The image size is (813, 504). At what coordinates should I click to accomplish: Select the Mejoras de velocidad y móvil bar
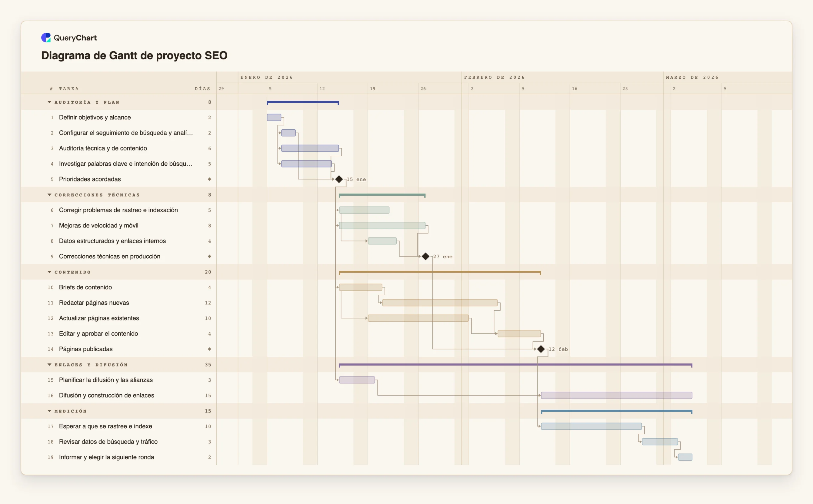pyautogui.click(x=382, y=225)
